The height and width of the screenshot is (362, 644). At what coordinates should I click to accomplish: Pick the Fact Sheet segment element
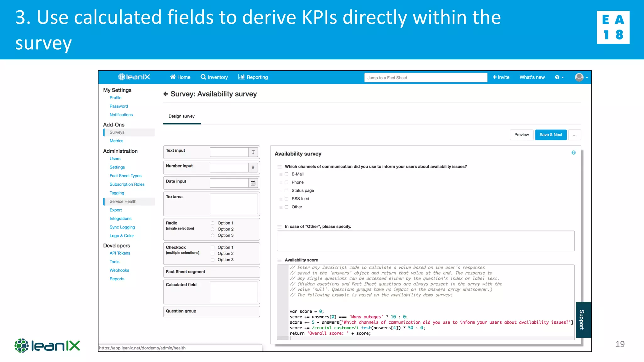coord(212,272)
